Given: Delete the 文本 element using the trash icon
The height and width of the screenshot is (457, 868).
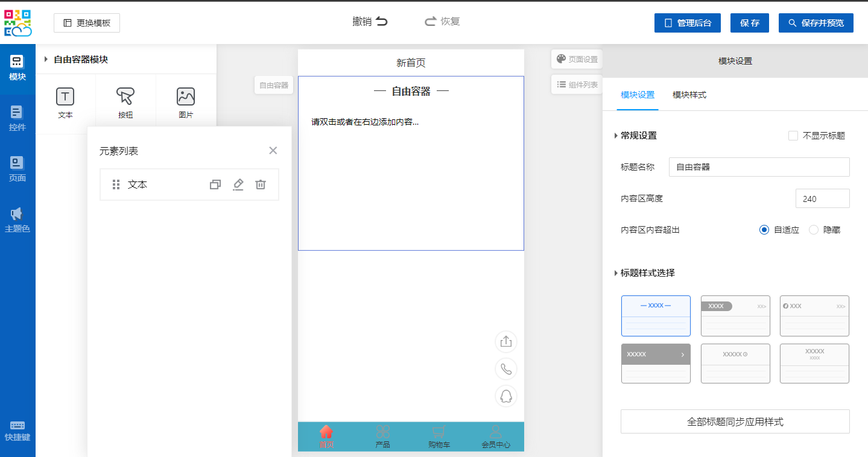Looking at the screenshot, I should [261, 184].
